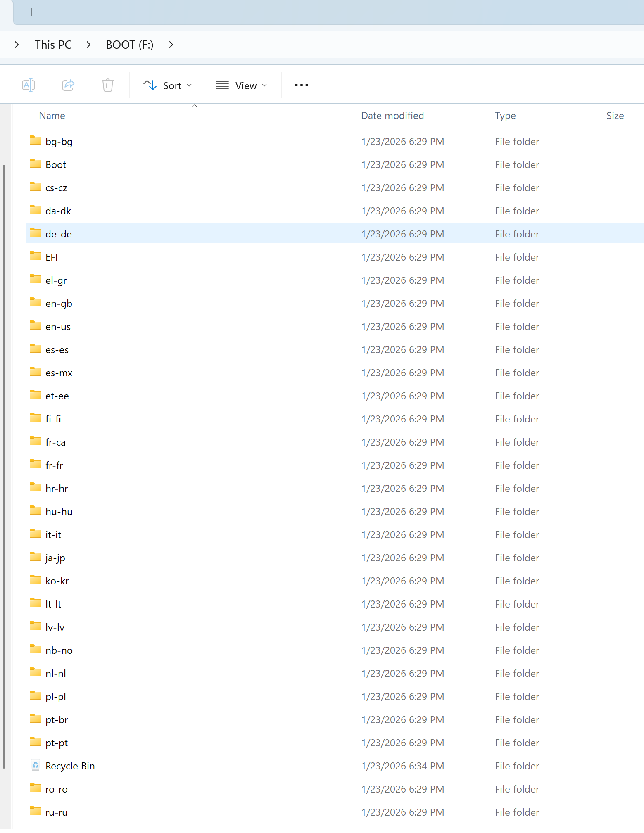Screen dimensions: 644x833
Task: Sort by the Name column header
Action: point(52,116)
